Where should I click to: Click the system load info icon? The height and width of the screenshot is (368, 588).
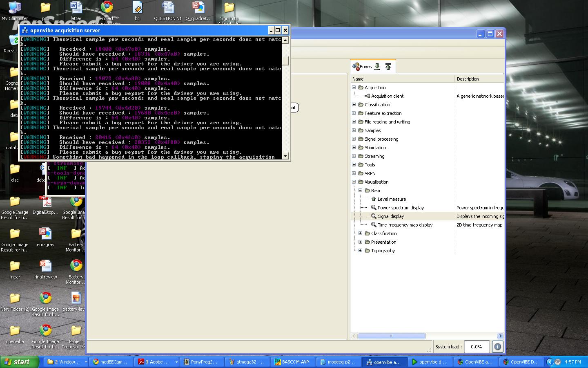tap(497, 347)
